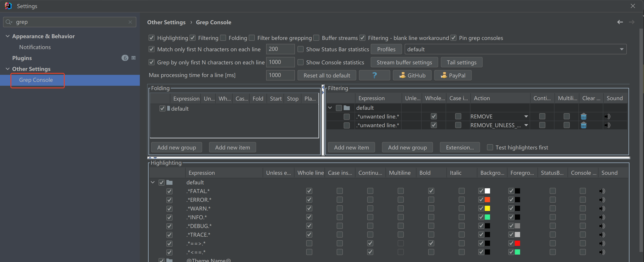The image size is (644, 262).
Task: Select Notifications in the settings tree
Action: 35,47
